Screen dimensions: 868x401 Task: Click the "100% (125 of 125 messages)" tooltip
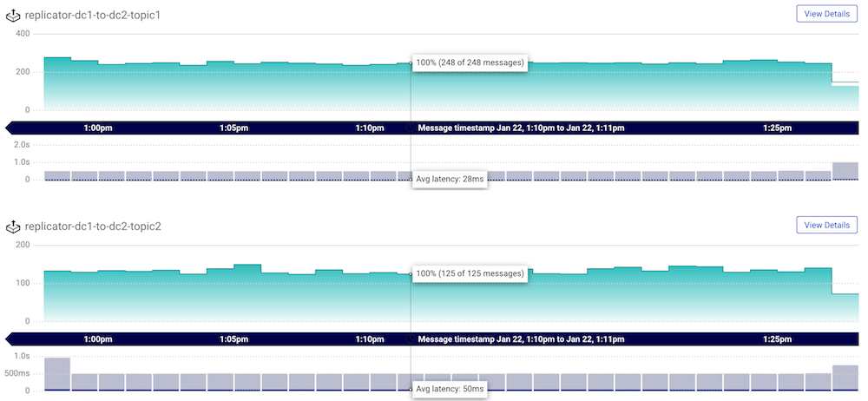click(x=470, y=273)
